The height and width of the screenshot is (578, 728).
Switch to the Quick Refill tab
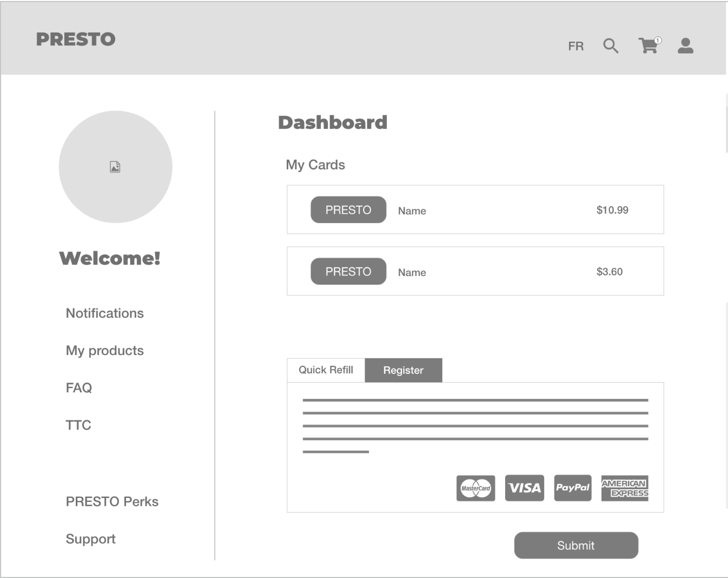point(326,370)
